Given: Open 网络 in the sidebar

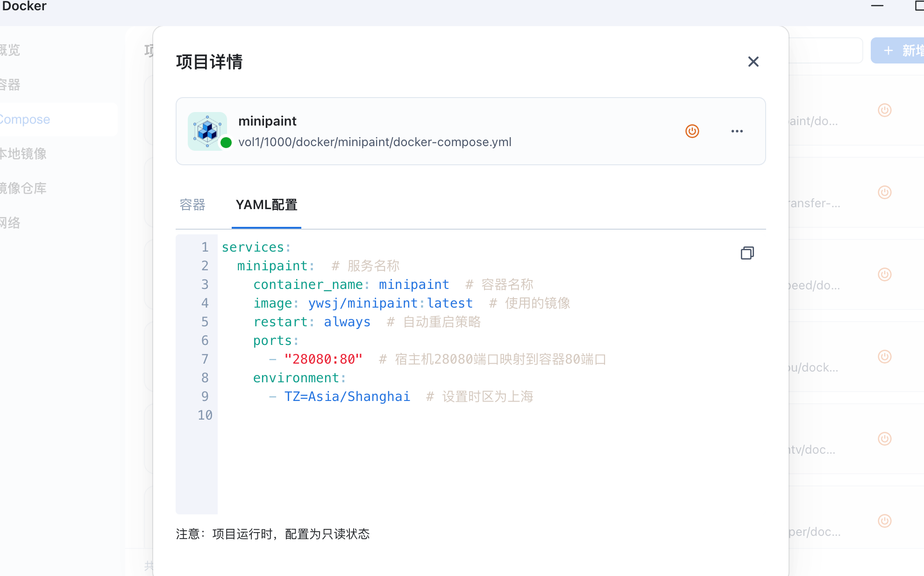Looking at the screenshot, I should tap(10, 223).
